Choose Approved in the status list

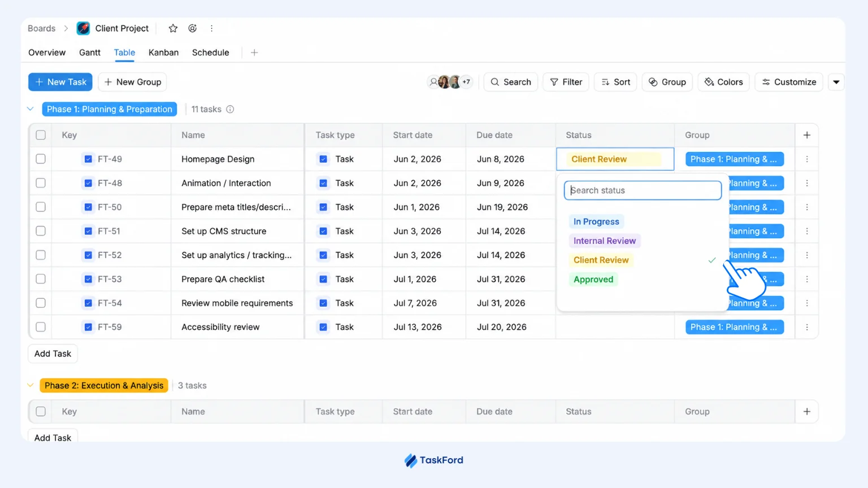(593, 280)
